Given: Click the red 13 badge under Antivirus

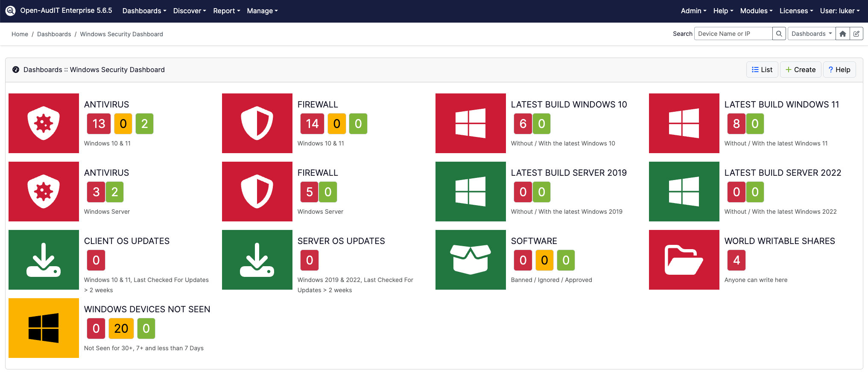Looking at the screenshot, I should [99, 124].
